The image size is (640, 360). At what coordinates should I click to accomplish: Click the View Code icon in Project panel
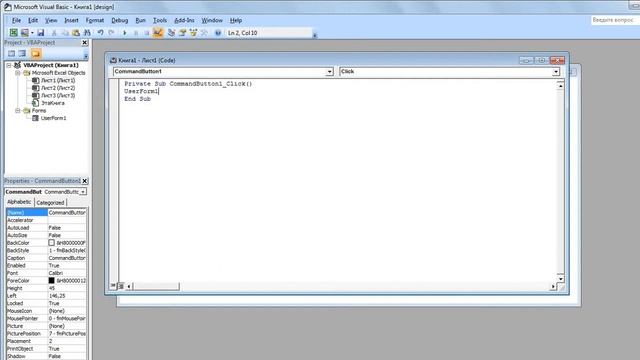click(x=11, y=53)
